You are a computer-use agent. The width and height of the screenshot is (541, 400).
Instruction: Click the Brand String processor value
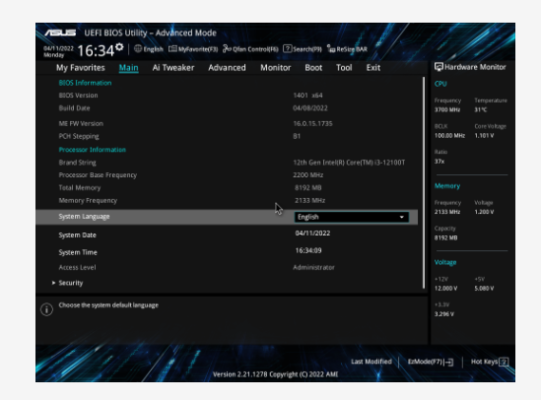click(349, 163)
